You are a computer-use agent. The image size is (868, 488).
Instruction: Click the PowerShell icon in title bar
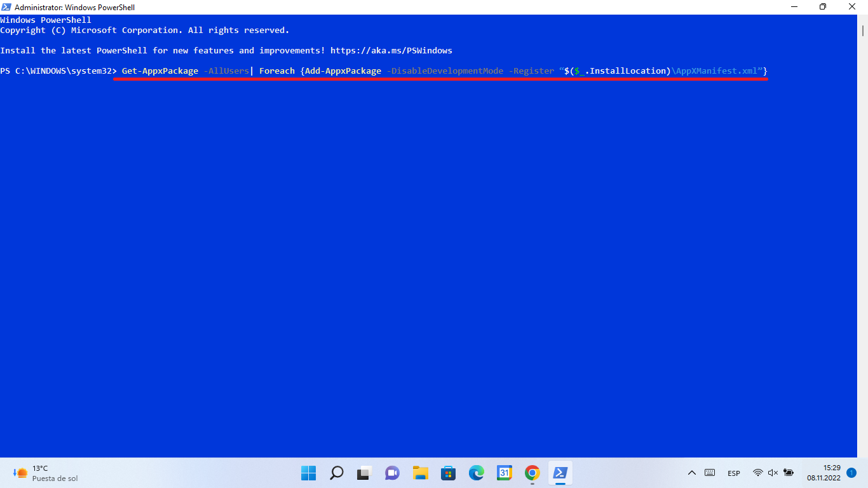(6, 7)
